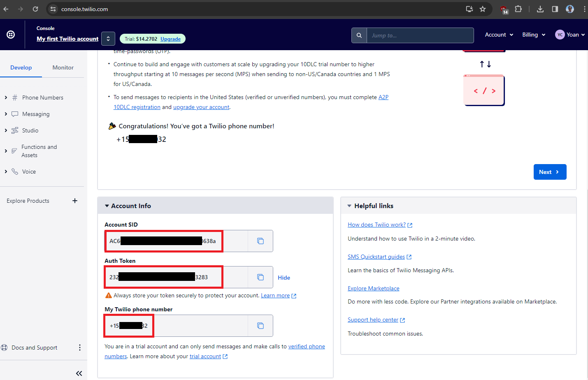
Task: Open browser Downloads icon
Action: [x=540, y=9]
